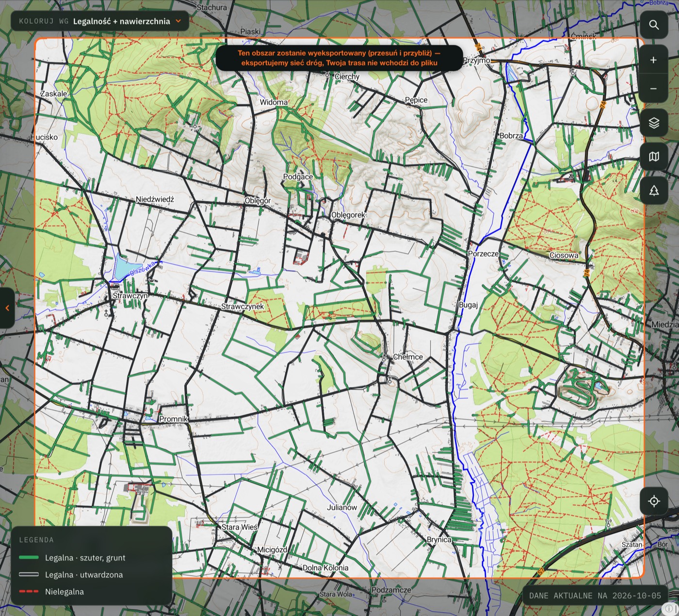Click the Brynica village label
This screenshot has width=679, height=616.
tap(439, 540)
